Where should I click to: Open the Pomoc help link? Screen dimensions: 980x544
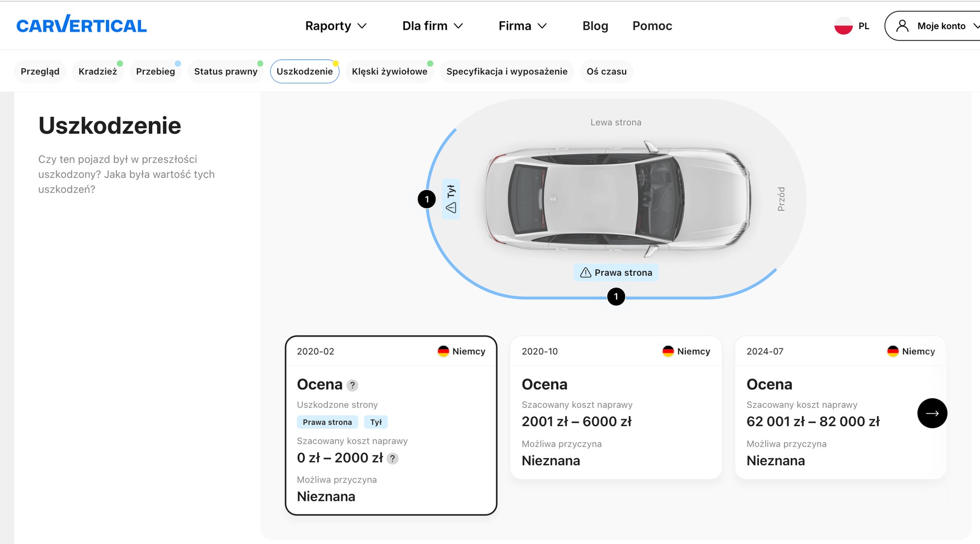(652, 26)
